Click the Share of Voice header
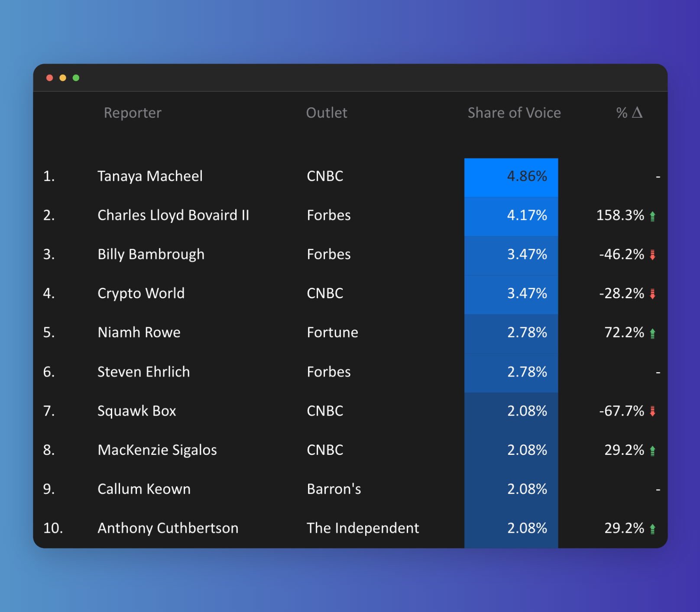 click(x=514, y=113)
